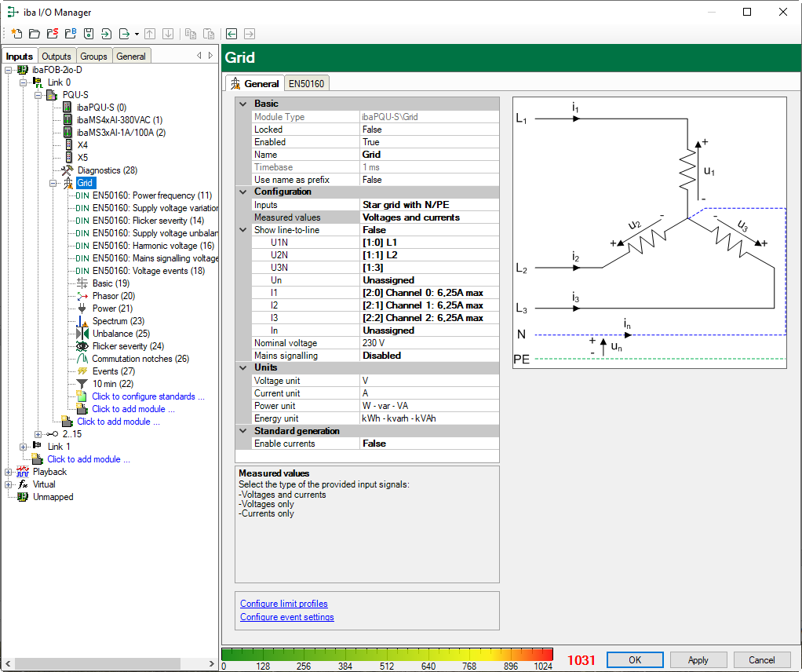Screen dimensions: 802x672
Task: Click the Open folder toolbar icon
Action: click(x=34, y=34)
